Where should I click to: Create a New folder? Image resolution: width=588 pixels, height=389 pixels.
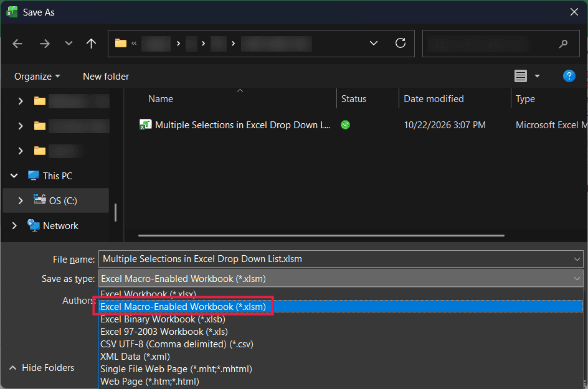click(x=106, y=77)
